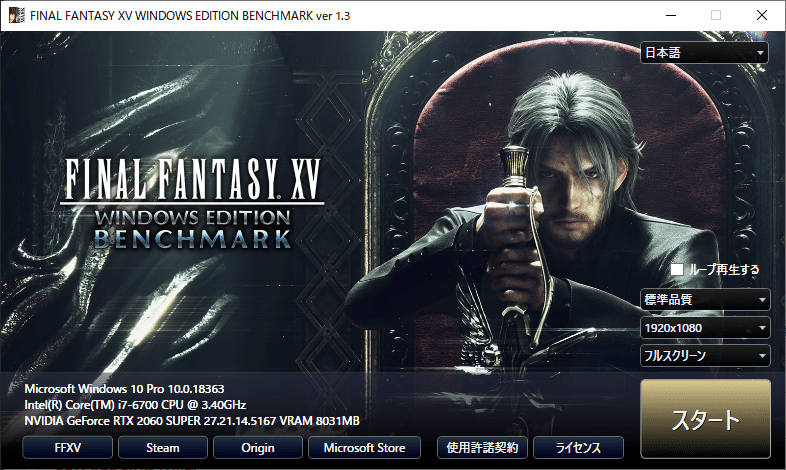
Task: Minimize the benchmark window
Action: [671, 15]
